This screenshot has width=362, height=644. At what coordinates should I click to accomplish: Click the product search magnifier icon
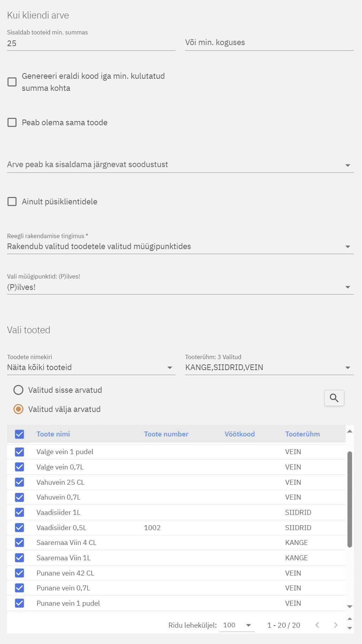click(x=334, y=398)
